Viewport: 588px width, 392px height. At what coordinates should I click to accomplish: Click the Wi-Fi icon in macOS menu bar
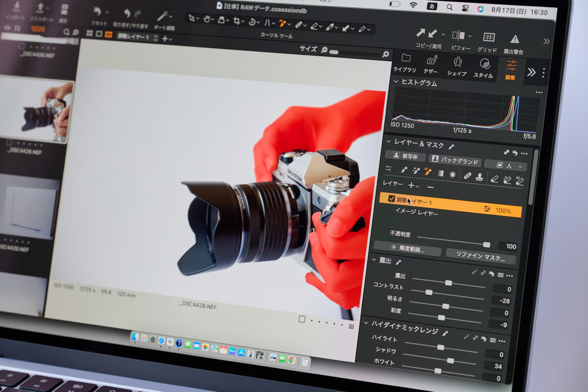(x=414, y=5)
